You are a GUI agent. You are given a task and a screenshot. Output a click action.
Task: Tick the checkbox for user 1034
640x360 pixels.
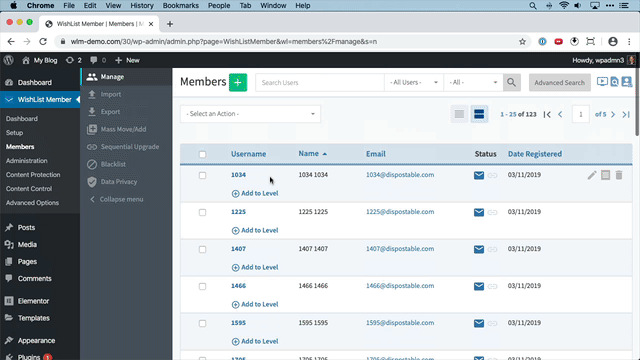202,176
